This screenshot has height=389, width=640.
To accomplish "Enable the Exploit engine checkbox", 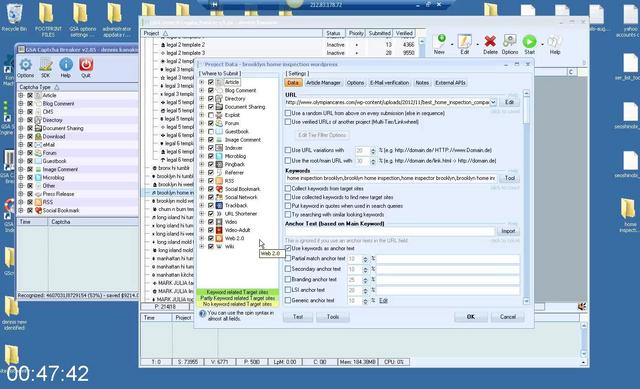I will (211, 115).
